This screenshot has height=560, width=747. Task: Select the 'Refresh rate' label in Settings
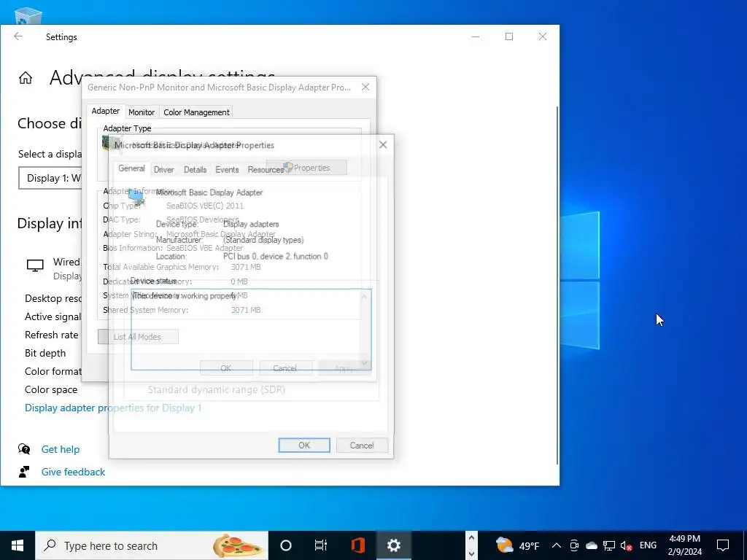(52, 335)
